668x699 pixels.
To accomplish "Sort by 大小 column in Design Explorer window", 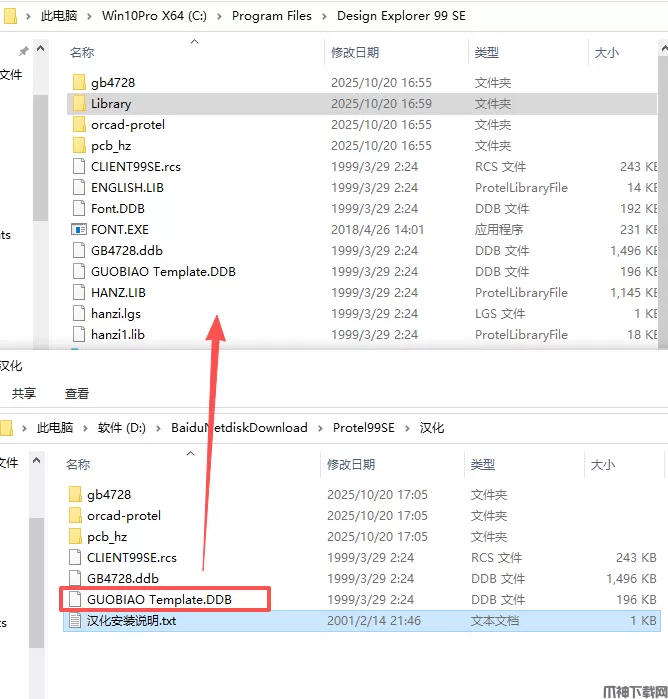I will click(x=606, y=53).
